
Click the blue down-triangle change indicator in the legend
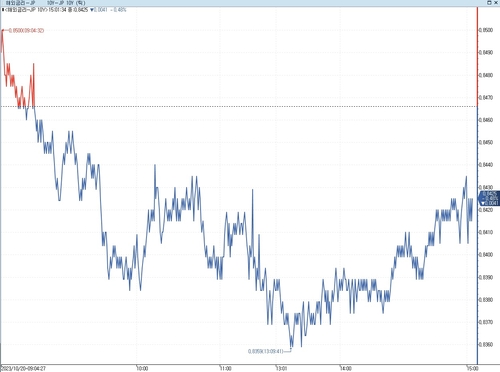click(92, 10)
